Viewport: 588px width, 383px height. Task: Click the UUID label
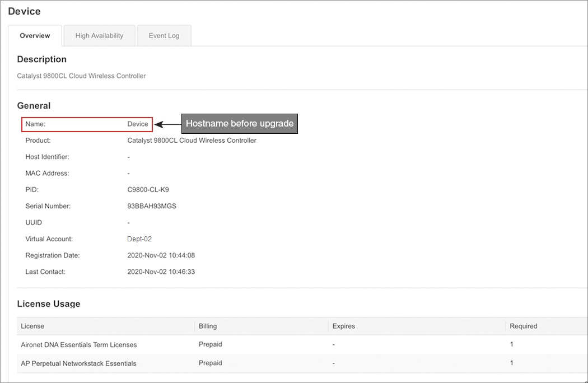(34, 222)
